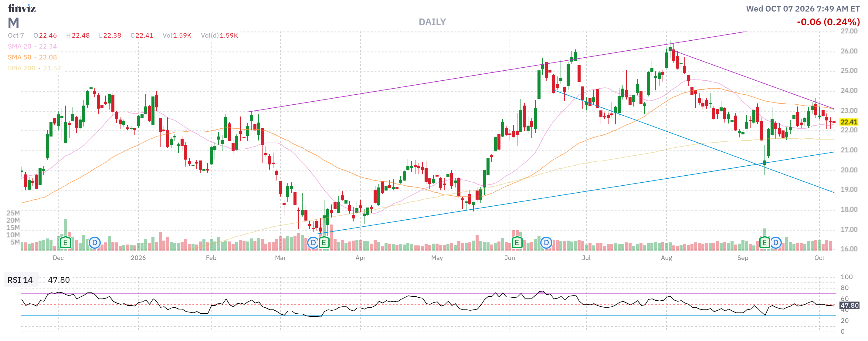This screenshot has height=341, width=868.
Task: Click the finviz logo
Action: [x=22, y=8]
